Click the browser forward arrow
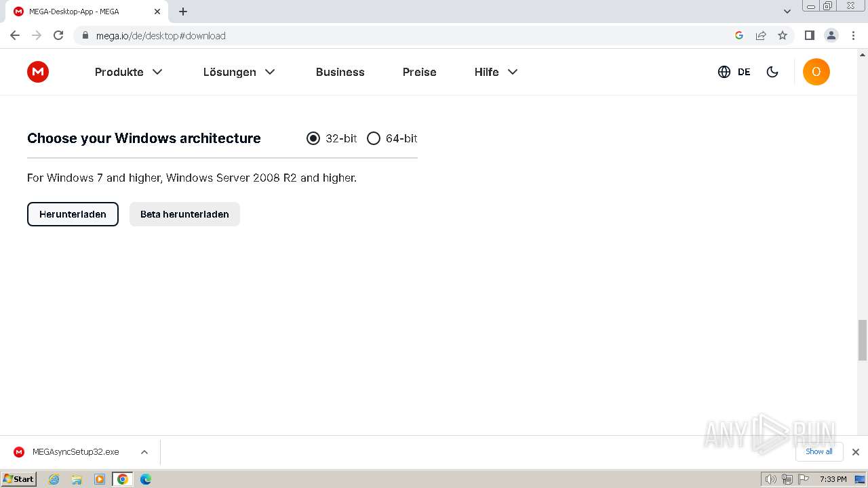 pos(37,35)
